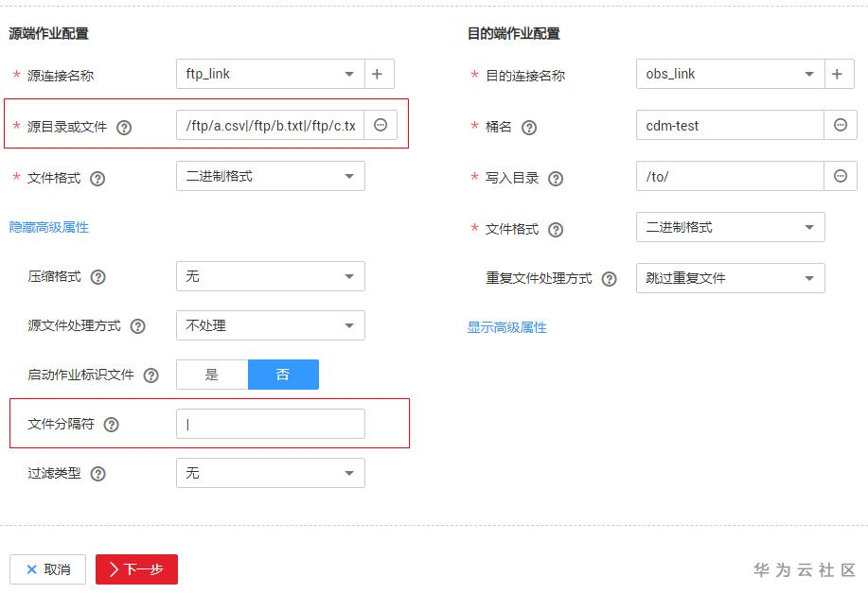Proceed with the 下一步 button
The height and width of the screenshot is (594, 868).
point(136,569)
